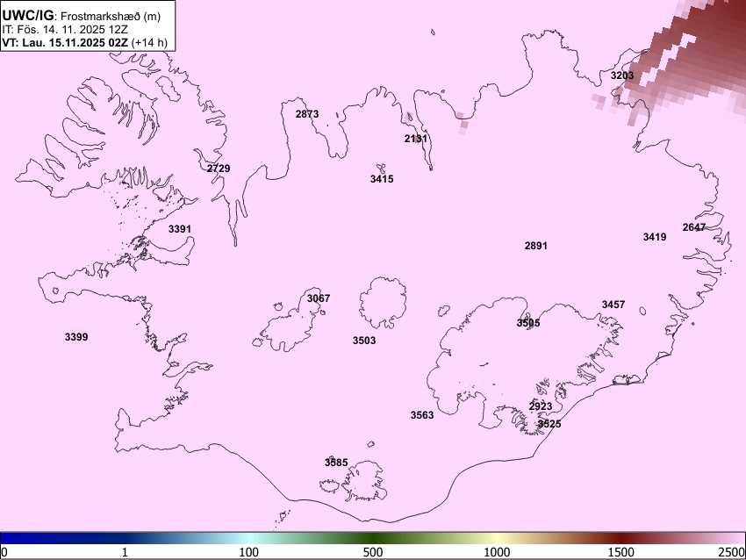Click the 1000 label on the color scale
The height and width of the screenshot is (560, 746).
click(x=497, y=552)
